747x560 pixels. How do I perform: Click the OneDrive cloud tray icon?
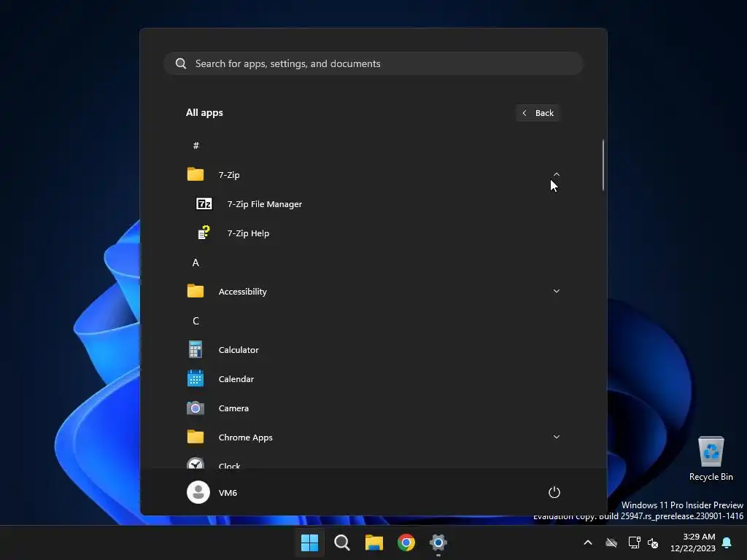click(x=611, y=542)
